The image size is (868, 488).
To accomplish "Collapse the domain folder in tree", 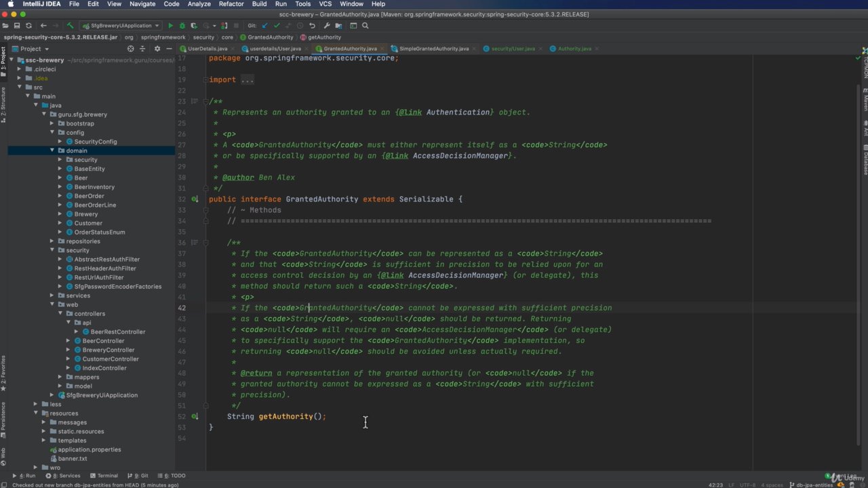I will click(x=52, y=150).
